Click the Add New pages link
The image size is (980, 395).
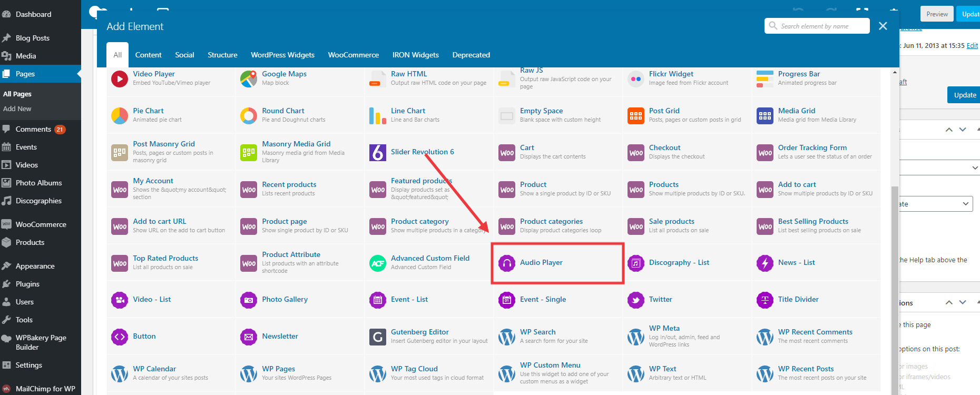[17, 108]
